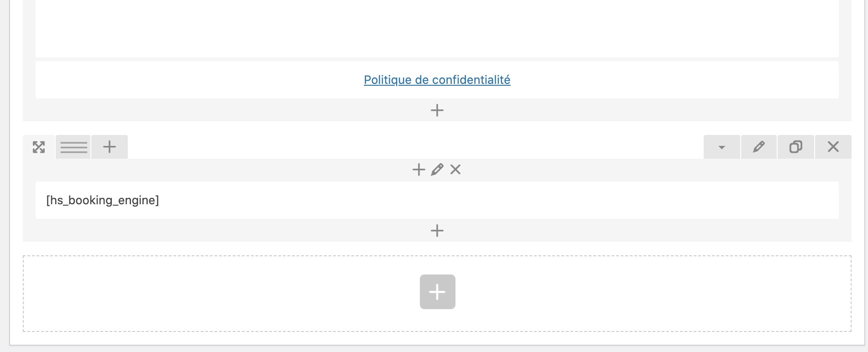Clone the row using the duplicate icon

[x=795, y=147]
